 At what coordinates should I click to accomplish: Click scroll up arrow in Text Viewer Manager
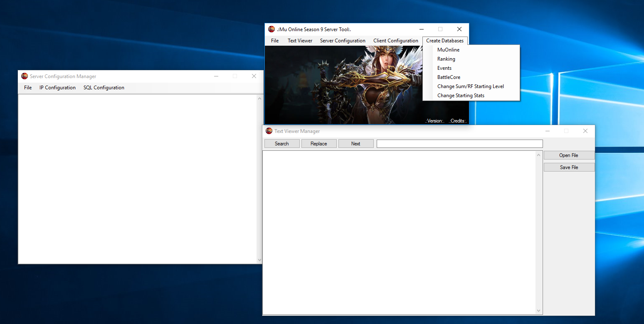pyautogui.click(x=539, y=155)
